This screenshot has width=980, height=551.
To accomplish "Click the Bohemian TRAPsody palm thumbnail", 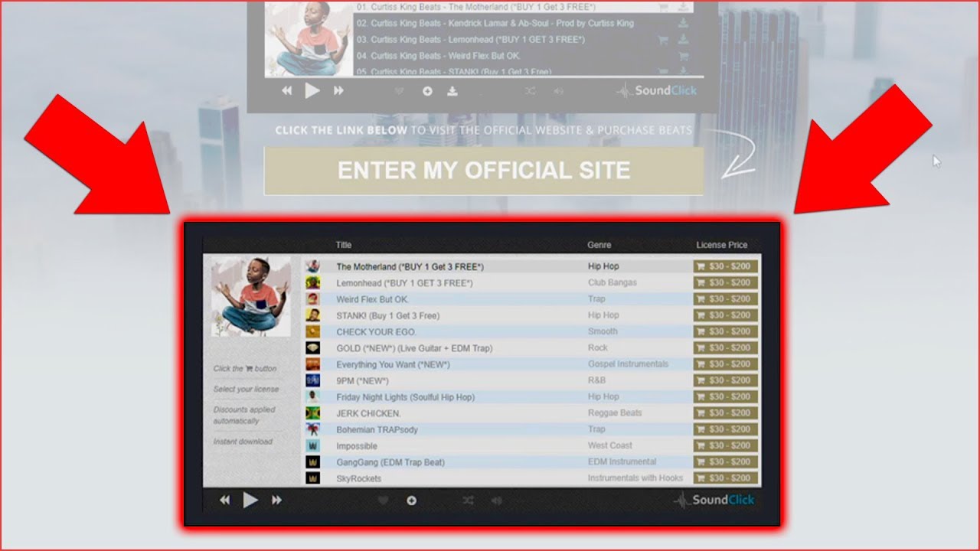I will (x=312, y=429).
